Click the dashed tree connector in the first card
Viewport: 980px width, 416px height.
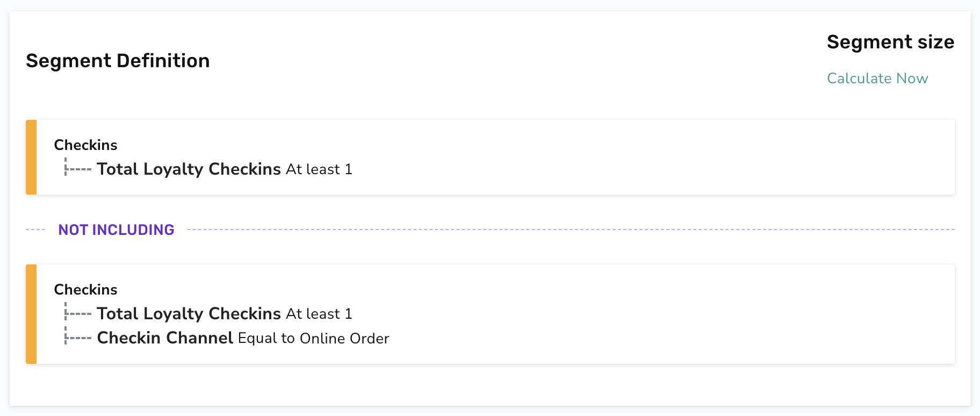point(78,167)
